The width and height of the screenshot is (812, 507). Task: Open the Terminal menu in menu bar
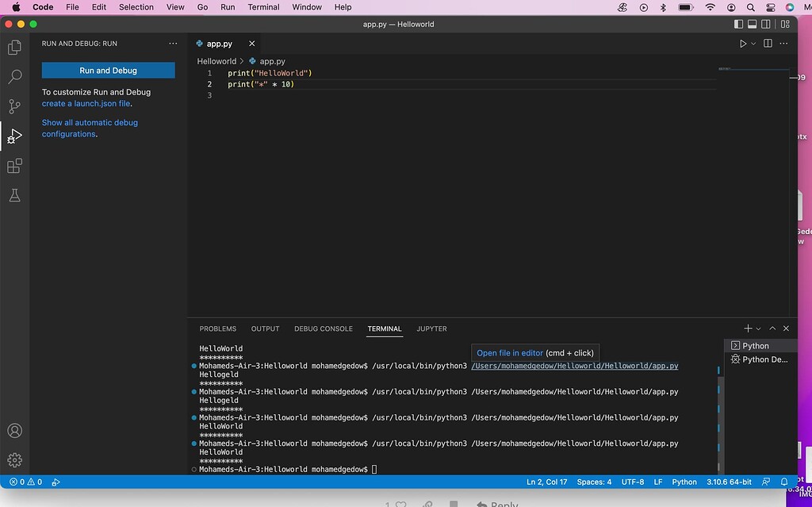263,7
